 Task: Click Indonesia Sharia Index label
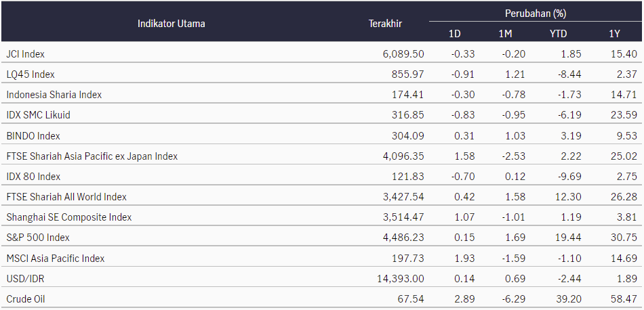click(54, 95)
